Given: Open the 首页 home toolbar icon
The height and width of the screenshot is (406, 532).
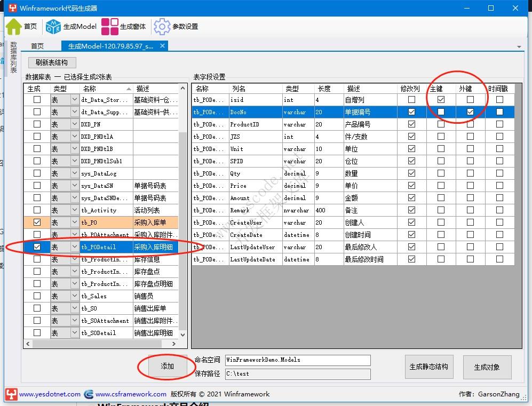Looking at the screenshot, I should 14,26.
